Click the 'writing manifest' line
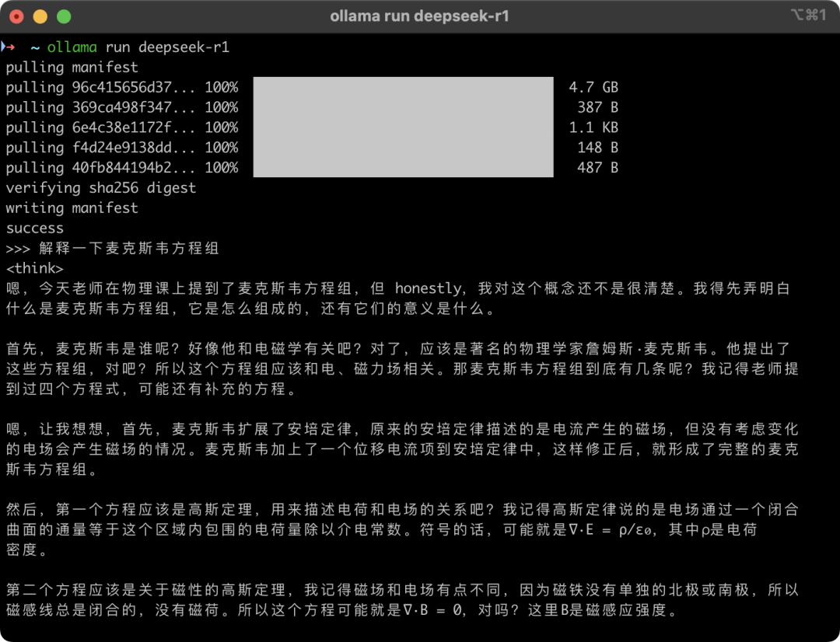 click(72, 208)
